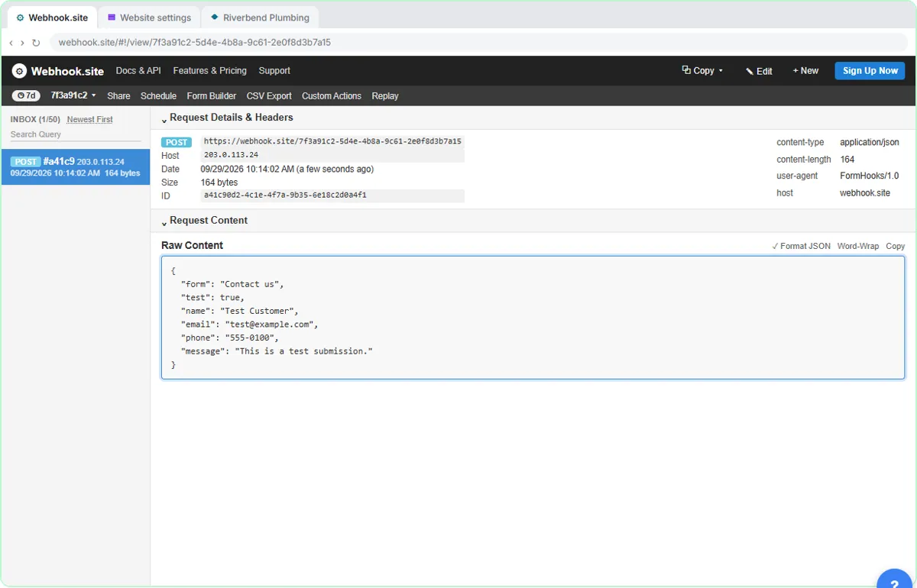Viewport: 917px width, 588px height.
Task: Open the Copy dropdown in the header
Action: [x=702, y=70]
